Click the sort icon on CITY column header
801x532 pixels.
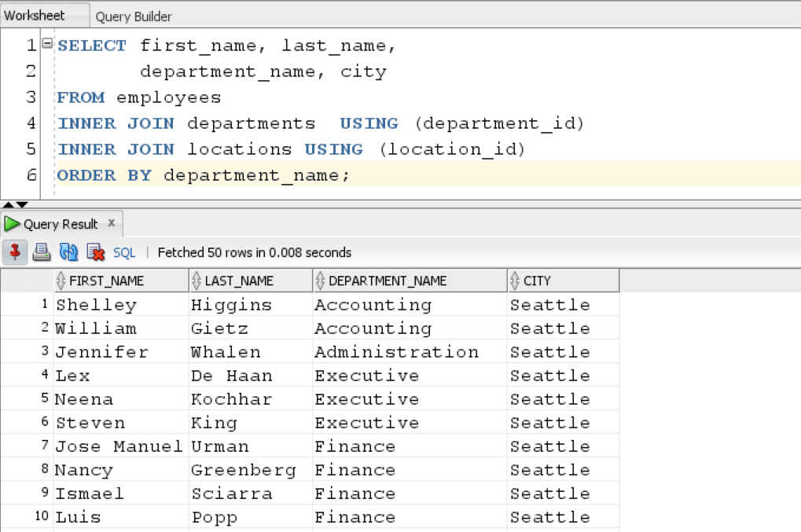[x=516, y=280]
